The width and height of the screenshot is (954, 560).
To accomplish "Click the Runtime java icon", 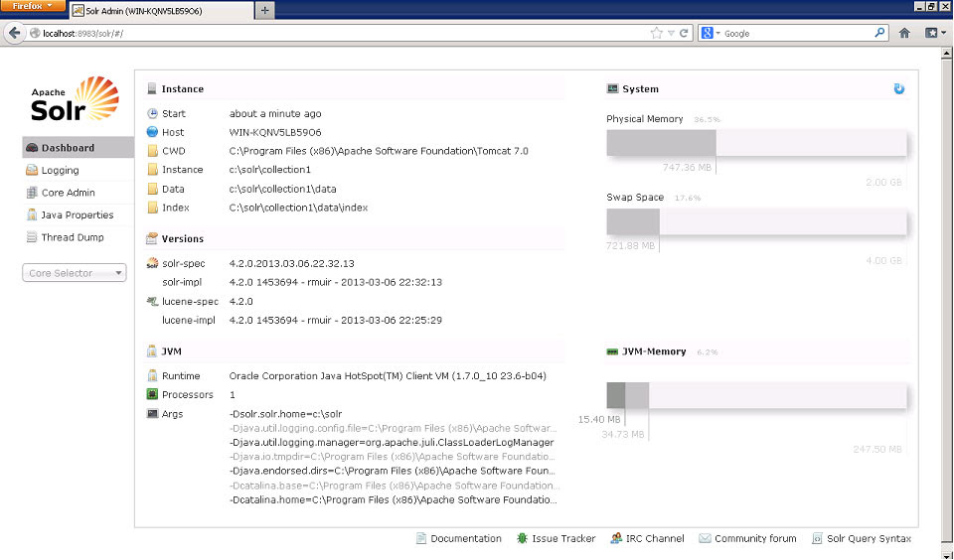I will (152, 375).
